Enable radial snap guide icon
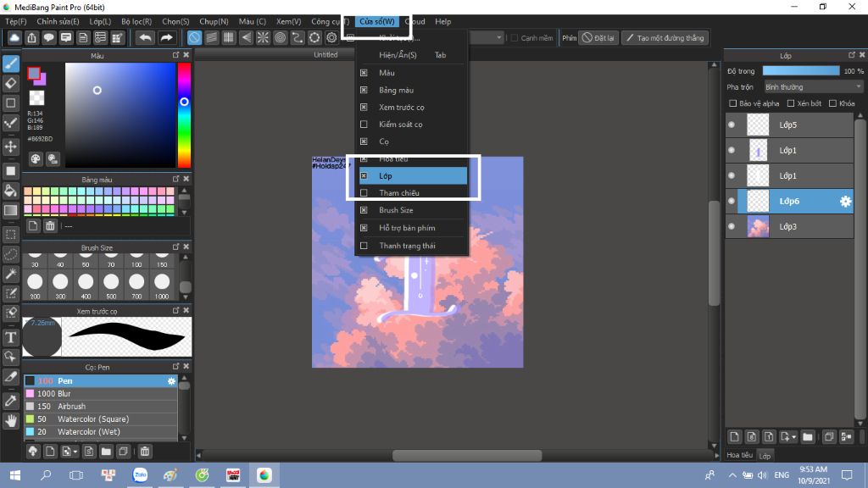868x488 pixels. coord(263,37)
